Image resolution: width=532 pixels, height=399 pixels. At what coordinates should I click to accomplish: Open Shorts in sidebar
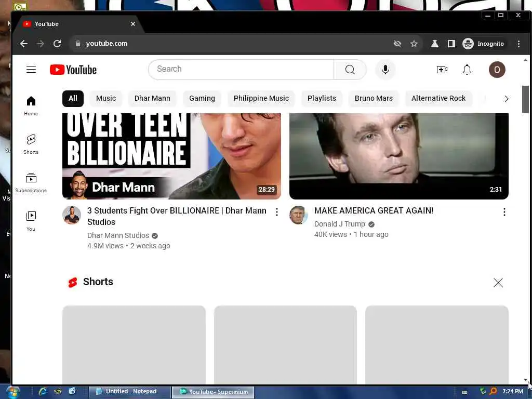tap(31, 144)
